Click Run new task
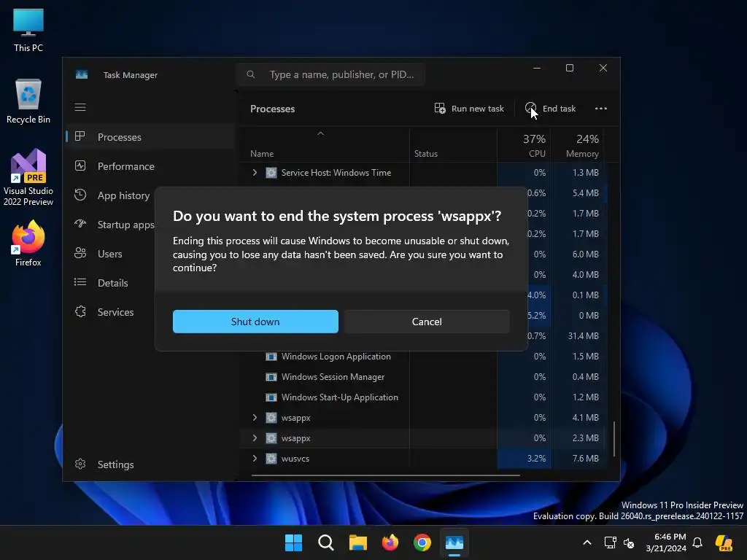 pos(469,109)
